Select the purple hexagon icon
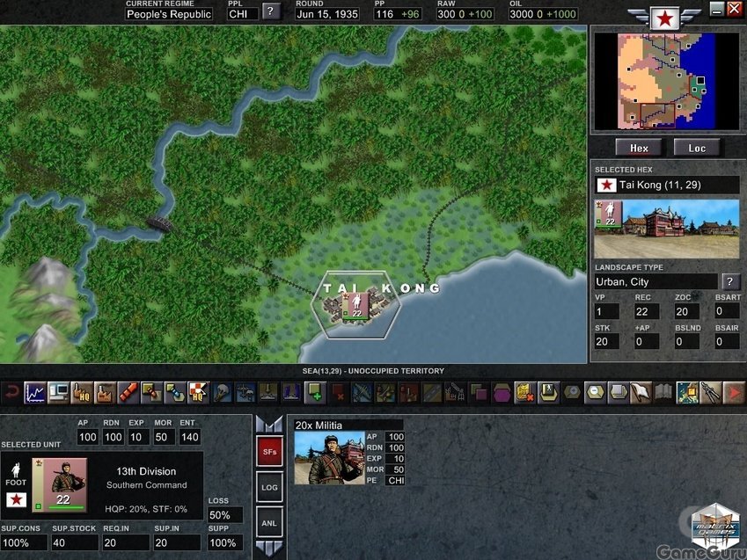Screen dimensions: 747x560 tap(502, 393)
